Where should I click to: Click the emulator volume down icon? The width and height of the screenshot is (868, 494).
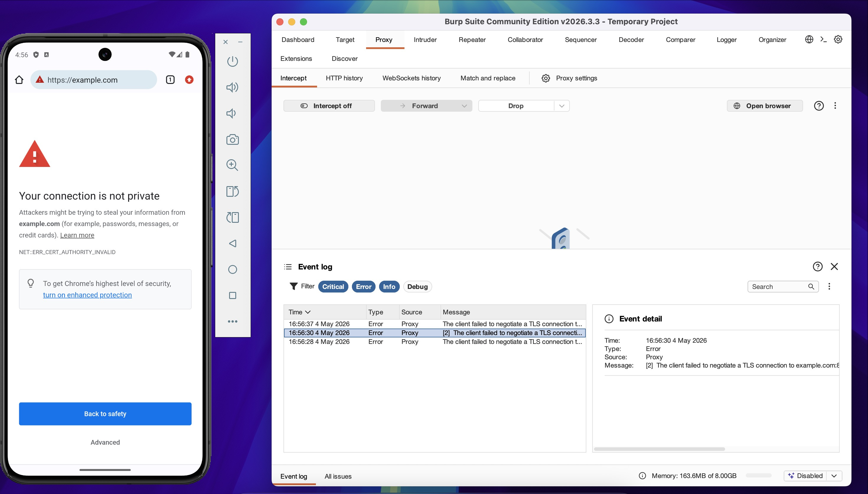(x=231, y=113)
